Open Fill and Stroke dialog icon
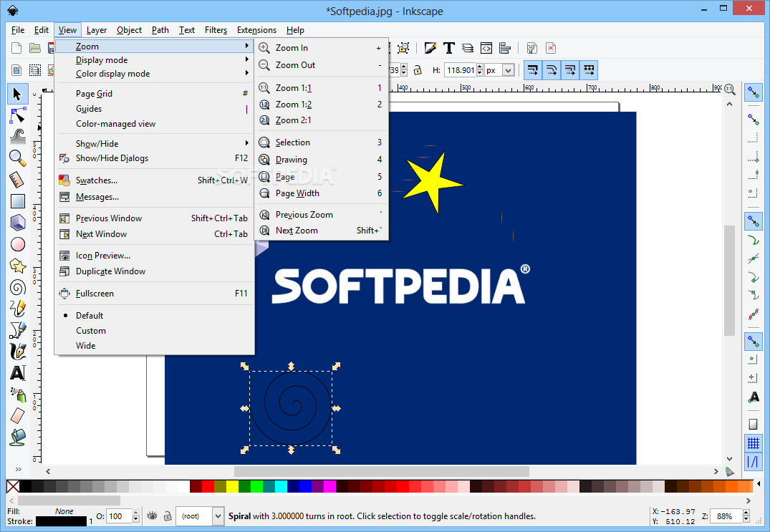 tap(430, 48)
